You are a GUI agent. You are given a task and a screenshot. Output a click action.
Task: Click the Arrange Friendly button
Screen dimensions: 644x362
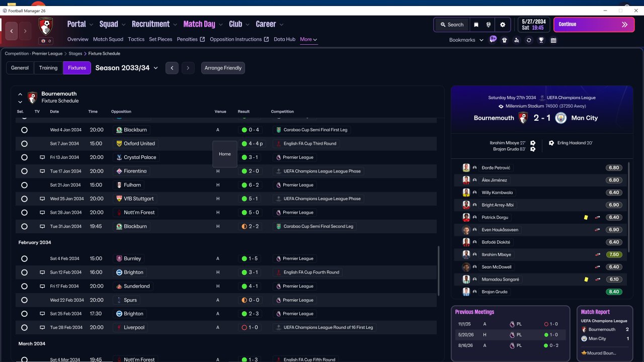click(x=223, y=68)
